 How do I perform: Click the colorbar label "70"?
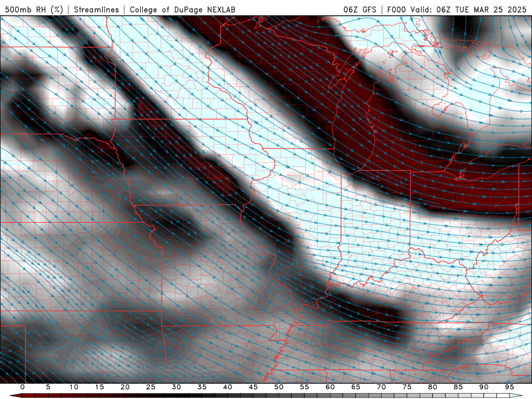pos(381,387)
